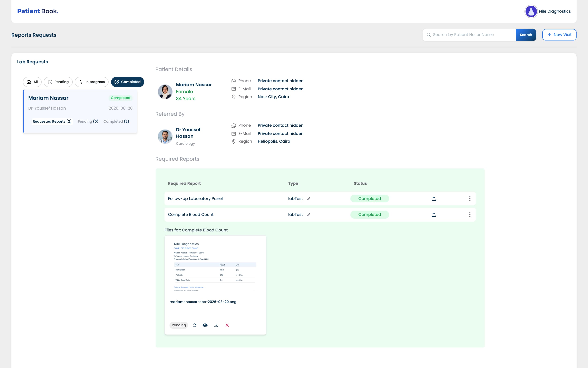588x368 pixels.
Task: Click the Pending badge under the file
Action: point(179,325)
